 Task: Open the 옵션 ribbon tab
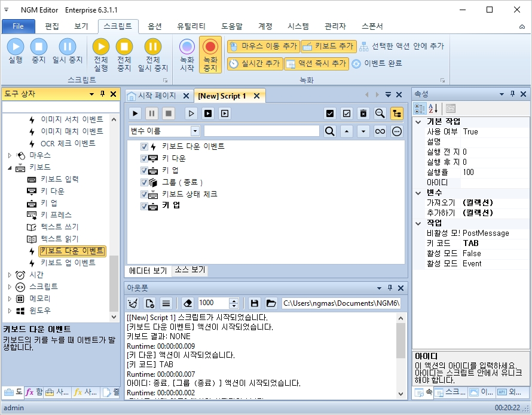[155, 26]
